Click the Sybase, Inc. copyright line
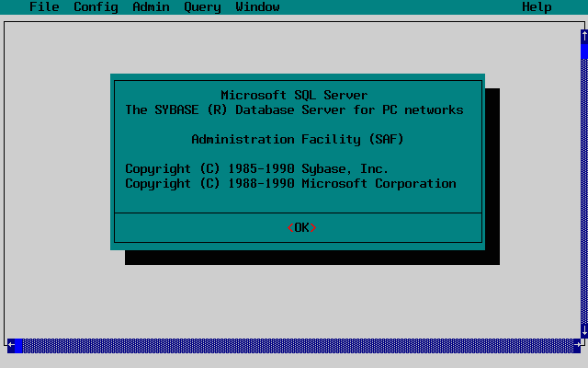The image size is (588, 368). pos(256,168)
